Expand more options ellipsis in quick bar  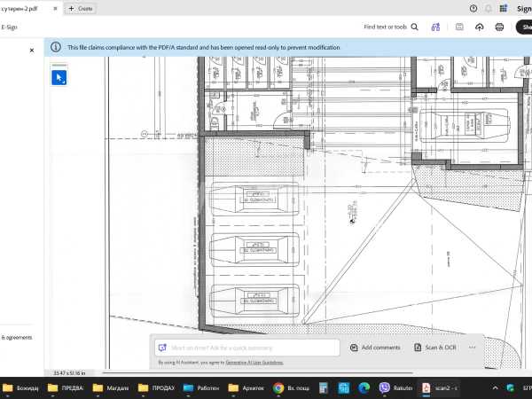[x=473, y=348]
